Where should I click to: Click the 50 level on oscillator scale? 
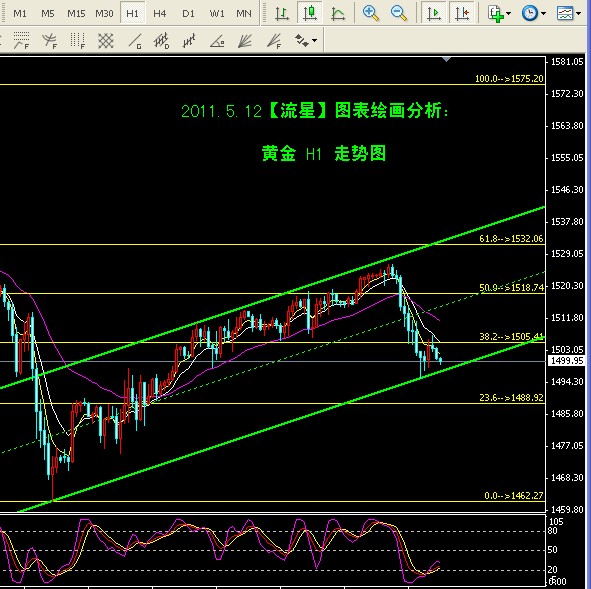553,550
